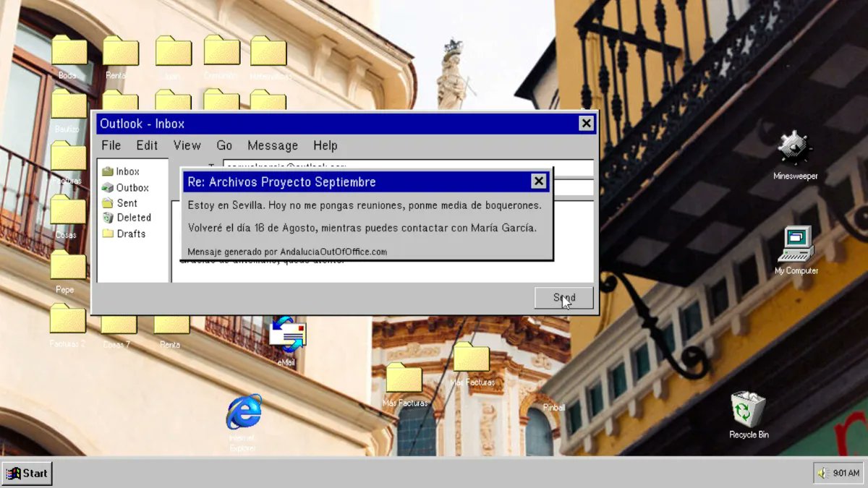868x488 pixels.
Task: Click the To recipient address field
Action: 408,167
